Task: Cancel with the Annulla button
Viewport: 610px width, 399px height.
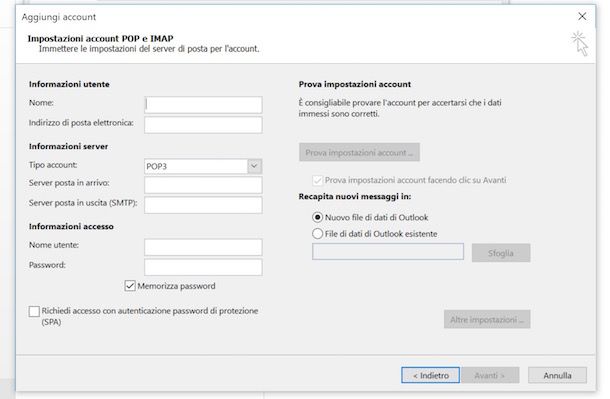Action: [557, 375]
